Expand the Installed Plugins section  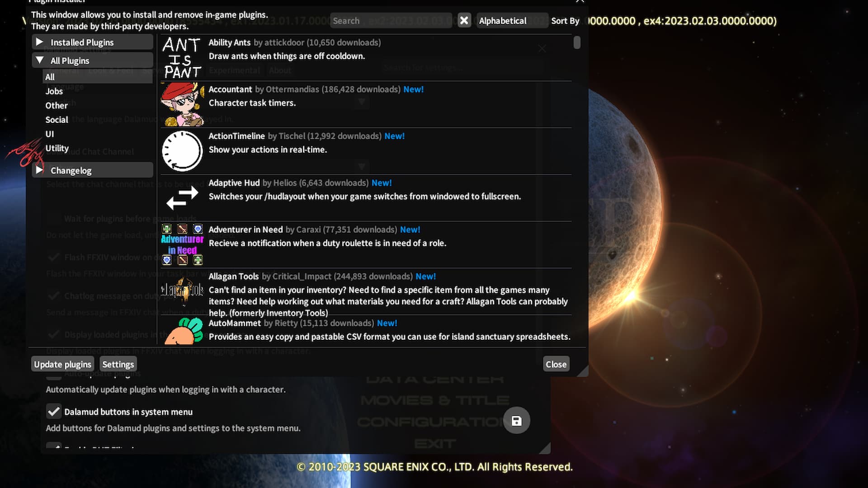pyautogui.click(x=93, y=42)
